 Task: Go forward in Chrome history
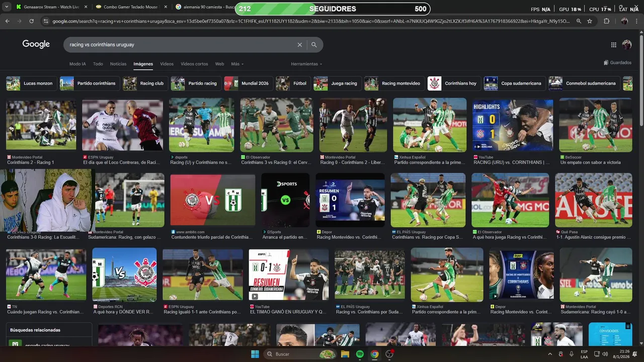[19, 21]
